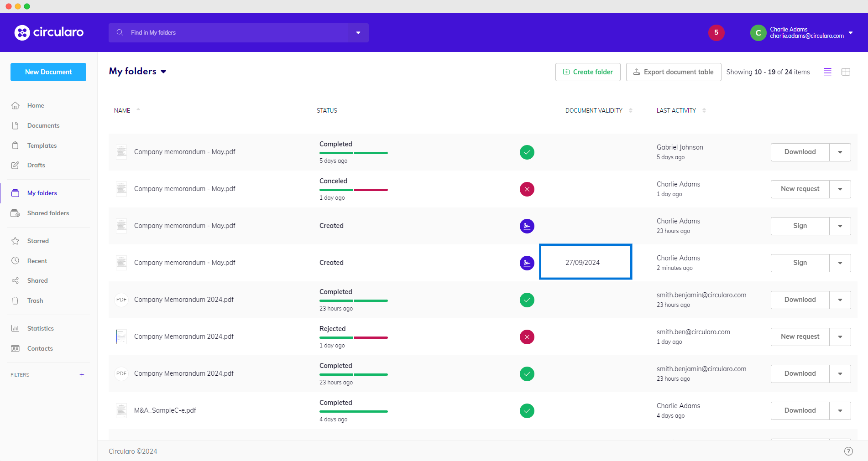Switch to grid view layout icon
This screenshot has height=461, width=868.
coord(846,72)
